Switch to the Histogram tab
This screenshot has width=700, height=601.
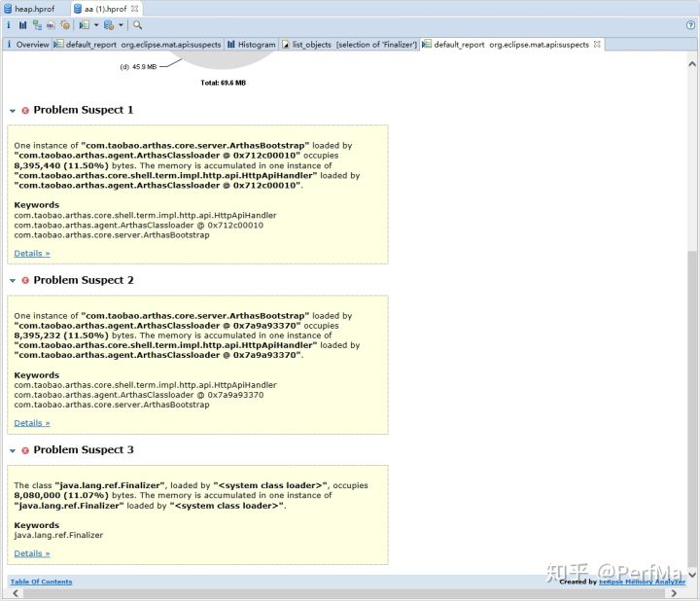[x=252, y=44]
